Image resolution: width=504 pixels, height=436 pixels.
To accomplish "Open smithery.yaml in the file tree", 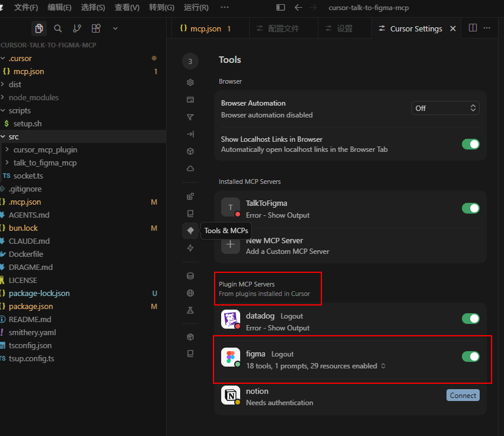I will 83,332.
